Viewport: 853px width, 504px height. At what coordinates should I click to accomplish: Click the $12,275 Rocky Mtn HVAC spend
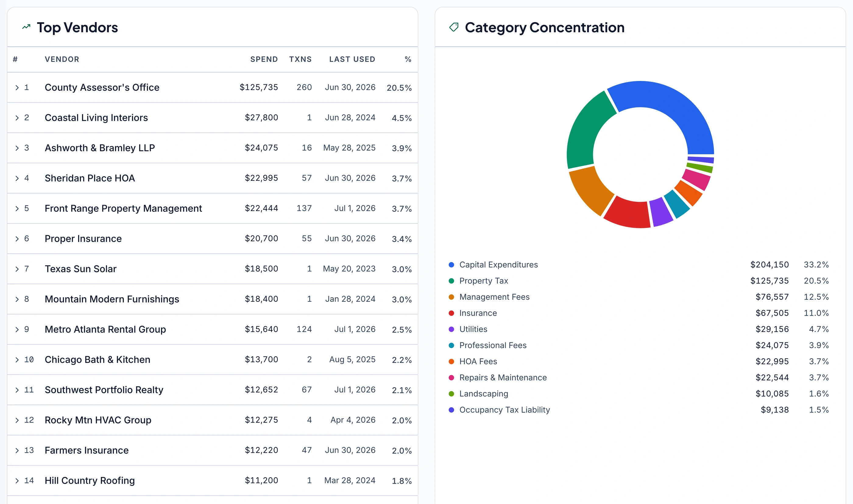pos(261,420)
